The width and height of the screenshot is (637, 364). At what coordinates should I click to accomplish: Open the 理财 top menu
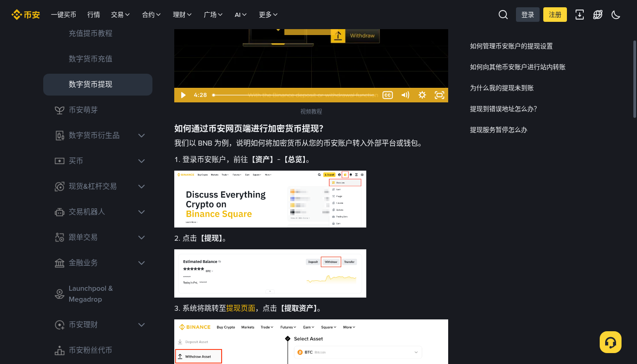182,15
